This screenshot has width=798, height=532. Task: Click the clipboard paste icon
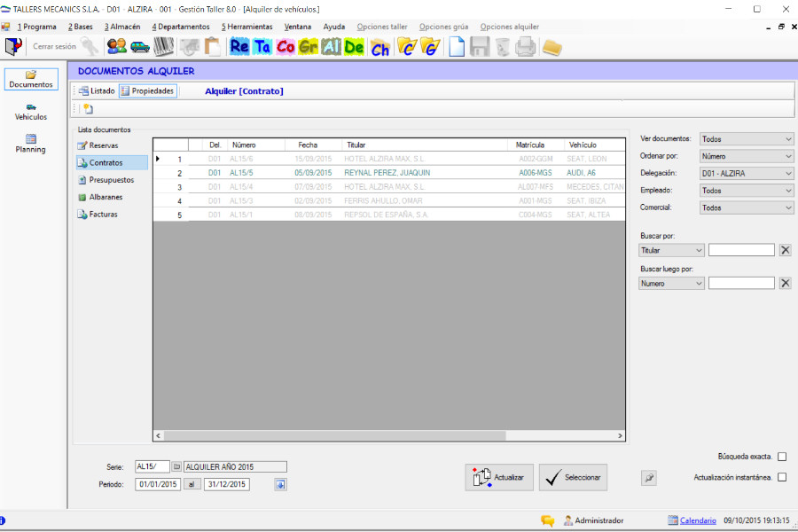212,47
